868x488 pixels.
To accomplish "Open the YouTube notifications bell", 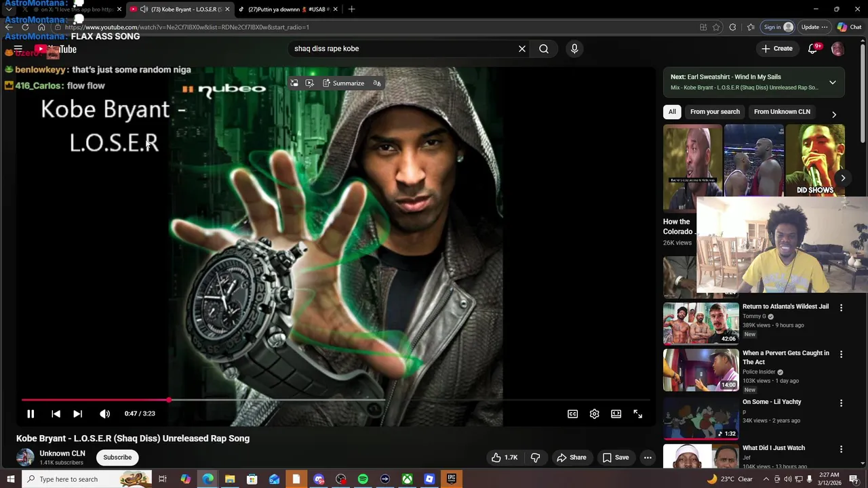I will [812, 49].
